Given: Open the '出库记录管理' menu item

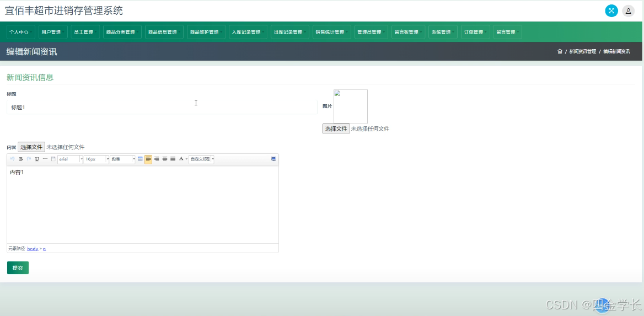Looking at the screenshot, I should (x=290, y=32).
